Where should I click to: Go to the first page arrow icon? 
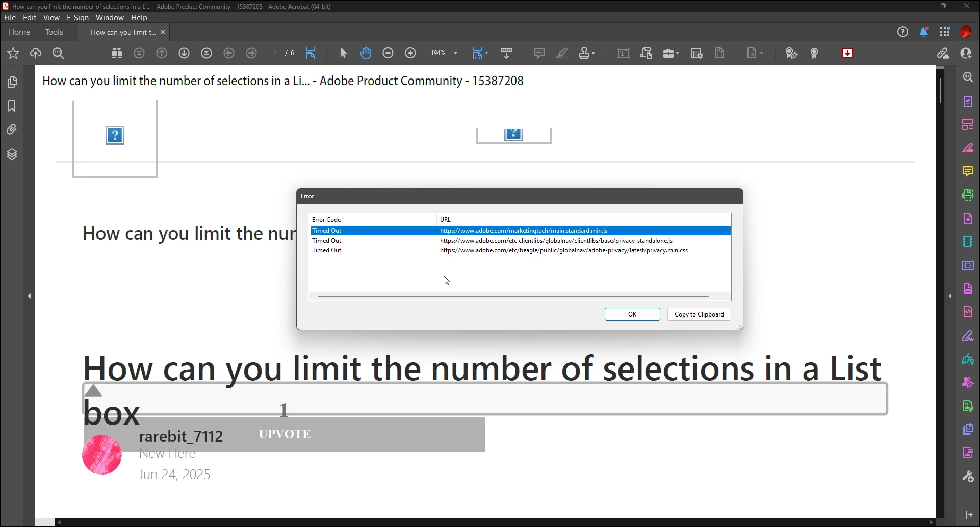139,53
